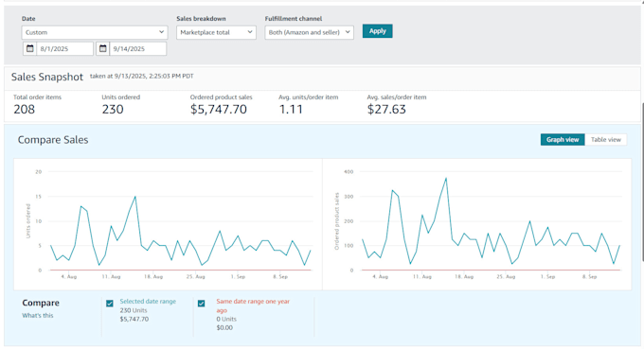644x349 pixels.
Task: Toggle the Selected date range checkbox
Action: [x=110, y=304]
